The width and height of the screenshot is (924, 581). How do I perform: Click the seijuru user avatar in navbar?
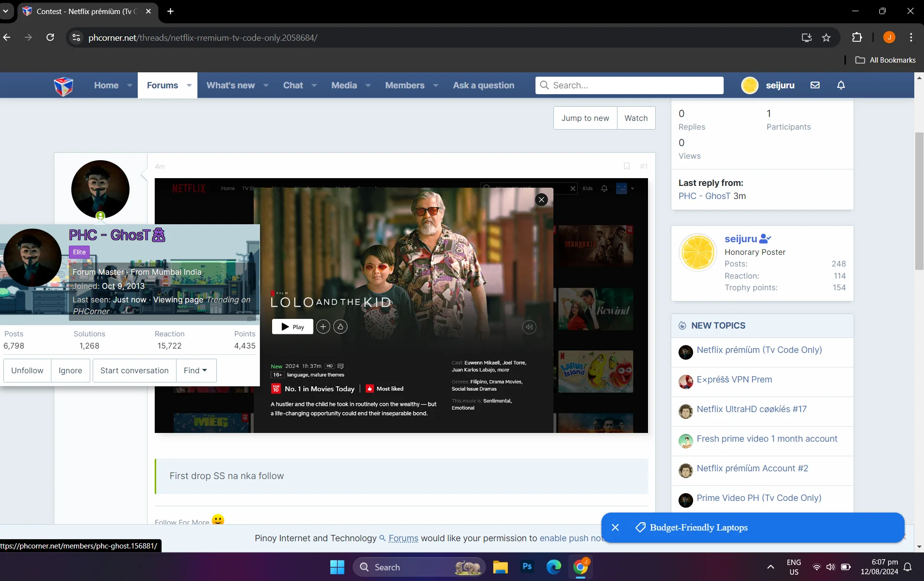click(750, 85)
